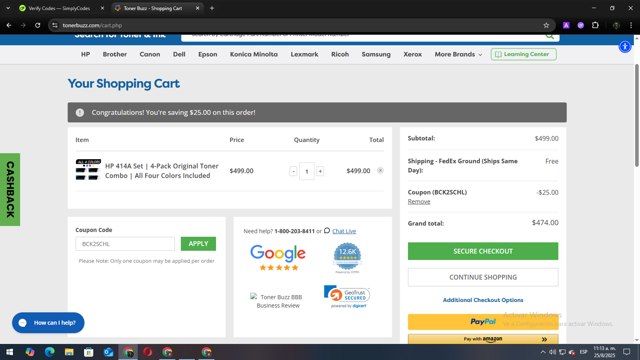Open the CASHBACK side tab
640x360 pixels.
pyautogui.click(x=10, y=189)
